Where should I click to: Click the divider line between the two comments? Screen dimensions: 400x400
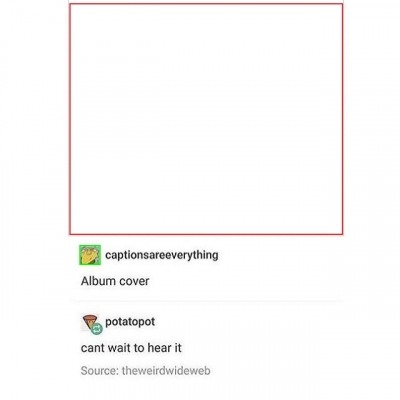point(207,301)
